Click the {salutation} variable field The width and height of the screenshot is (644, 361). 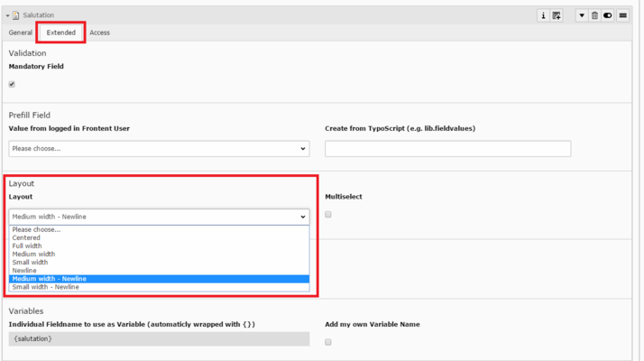[159, 339]
